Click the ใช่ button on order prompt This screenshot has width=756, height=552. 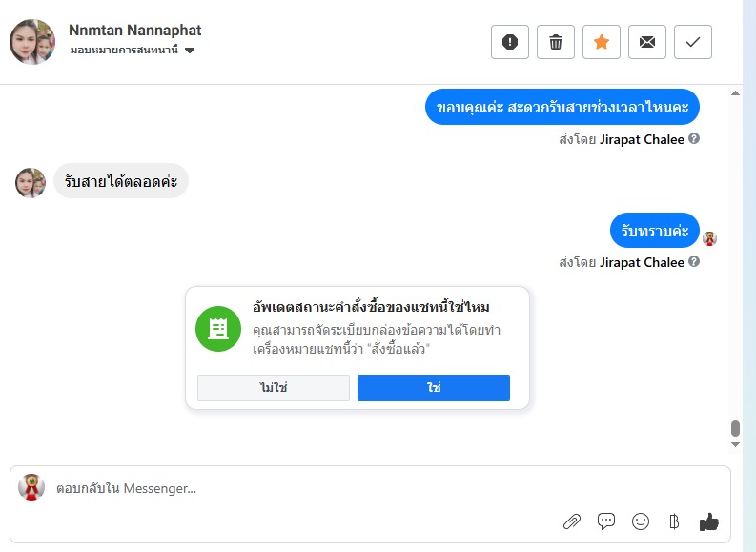point(434,388)
